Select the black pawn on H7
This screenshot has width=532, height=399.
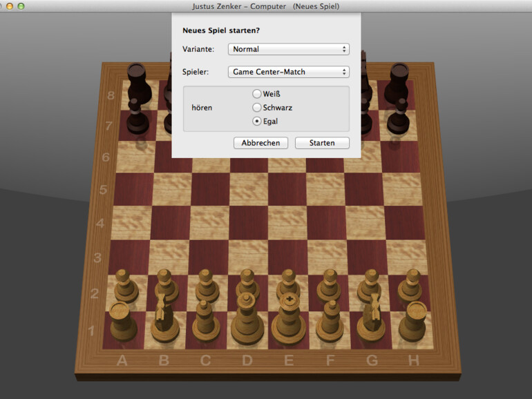[399, 116]
